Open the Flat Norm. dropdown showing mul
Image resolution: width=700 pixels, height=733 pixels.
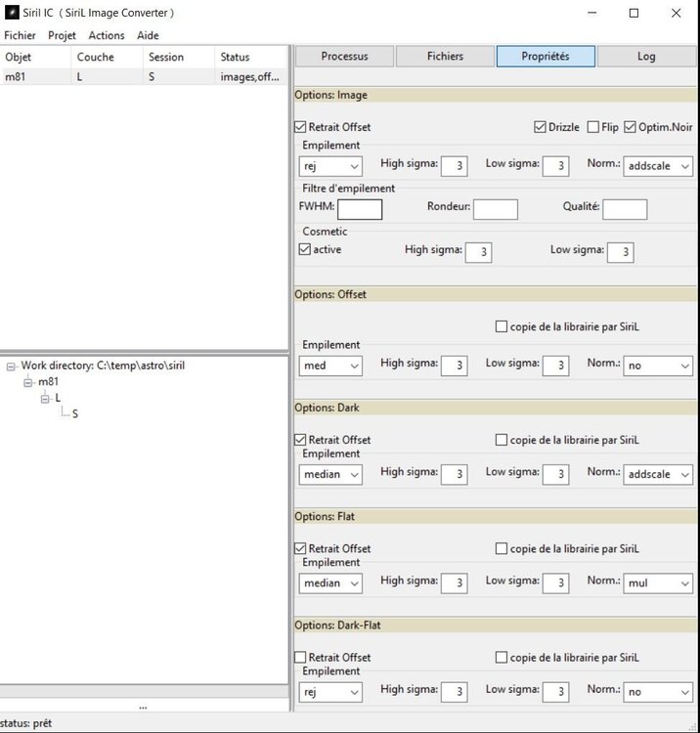click(x=658, y=583)
